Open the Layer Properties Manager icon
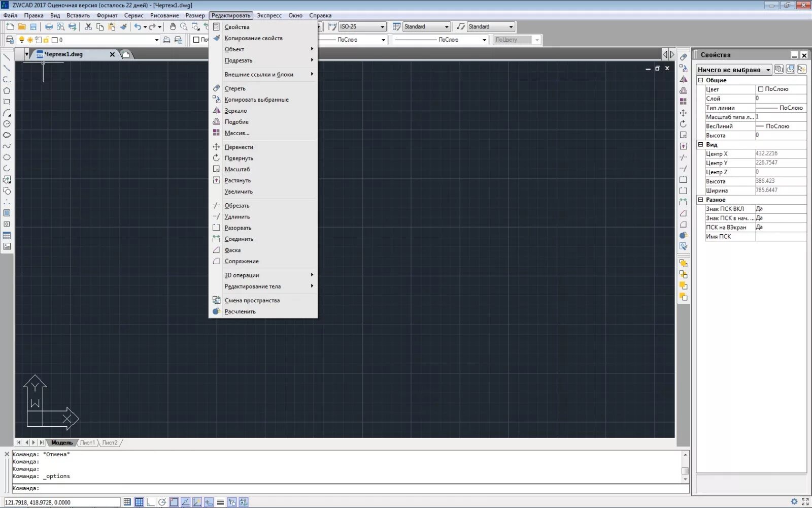Screen dimensions: 812x508 [x=10, y=40]
